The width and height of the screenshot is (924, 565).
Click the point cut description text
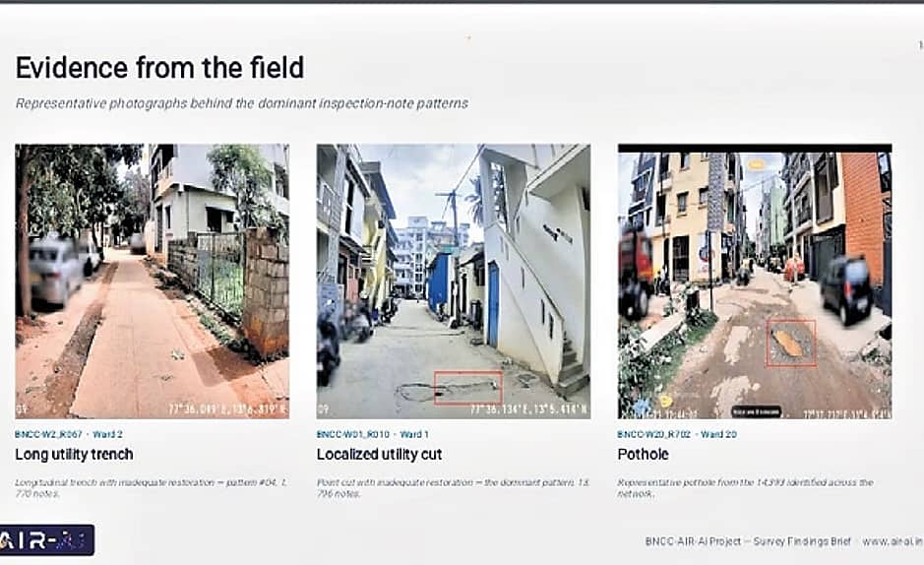pos(453,488)
